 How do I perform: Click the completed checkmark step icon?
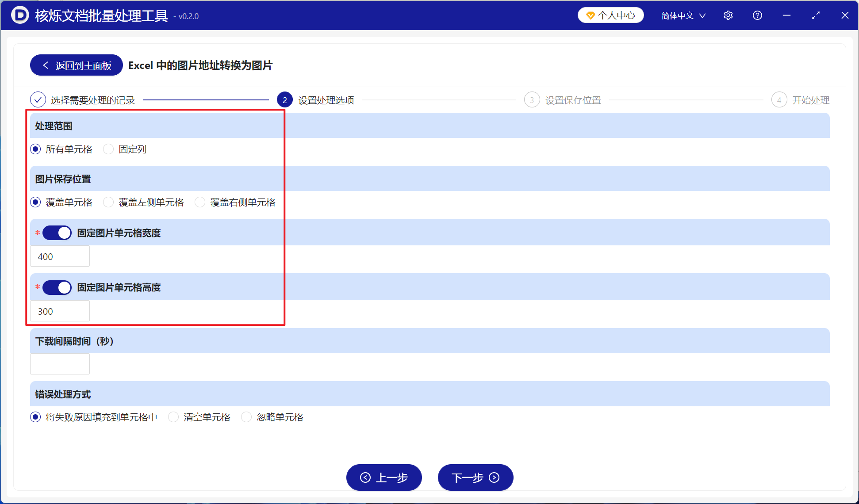[38, 100]
